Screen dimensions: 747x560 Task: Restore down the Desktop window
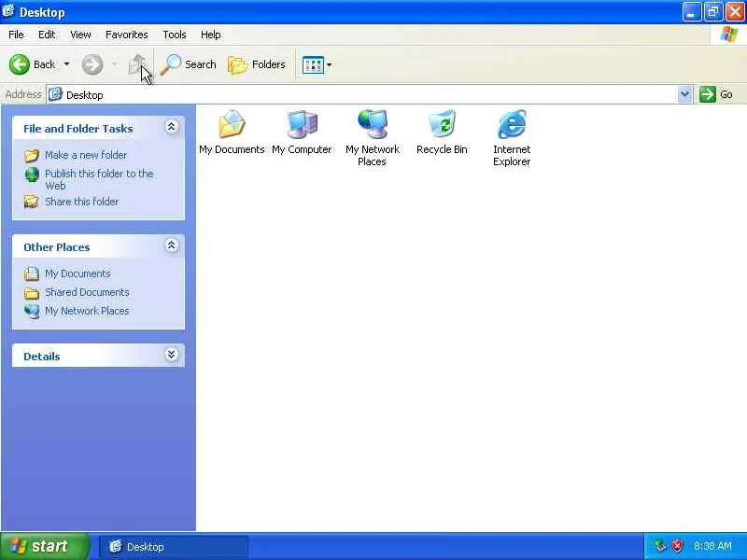pos(712,12)
